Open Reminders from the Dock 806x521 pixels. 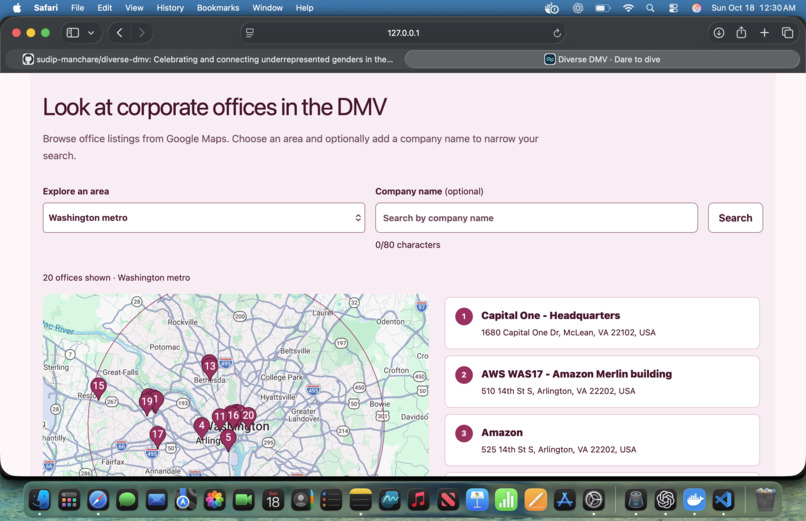tap(331, 499)
